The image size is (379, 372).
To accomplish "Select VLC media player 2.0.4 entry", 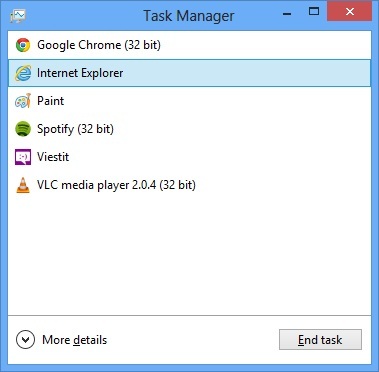I will (116, 185).
